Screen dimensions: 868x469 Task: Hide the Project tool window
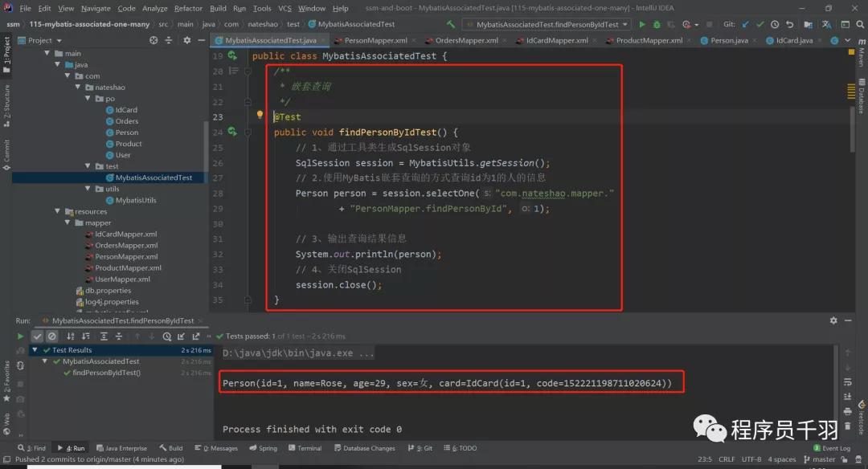202,40
